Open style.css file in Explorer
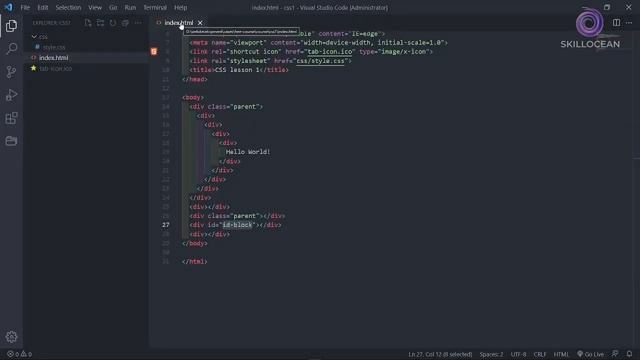Image resolution: width=640 pixels, height=360 pixels. pyautogui.click(x=53, y=47)
